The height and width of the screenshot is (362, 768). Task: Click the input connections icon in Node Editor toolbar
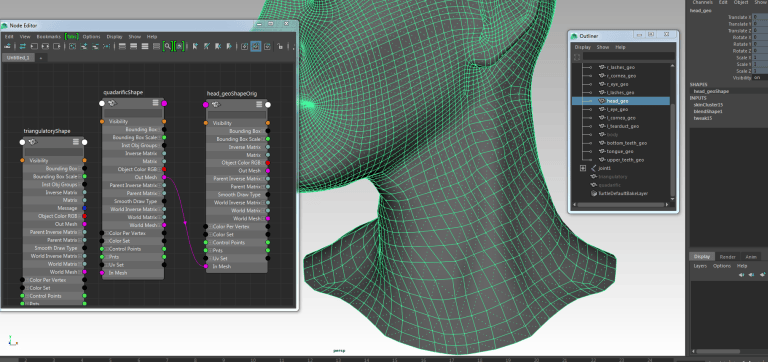tap(34, 47)
